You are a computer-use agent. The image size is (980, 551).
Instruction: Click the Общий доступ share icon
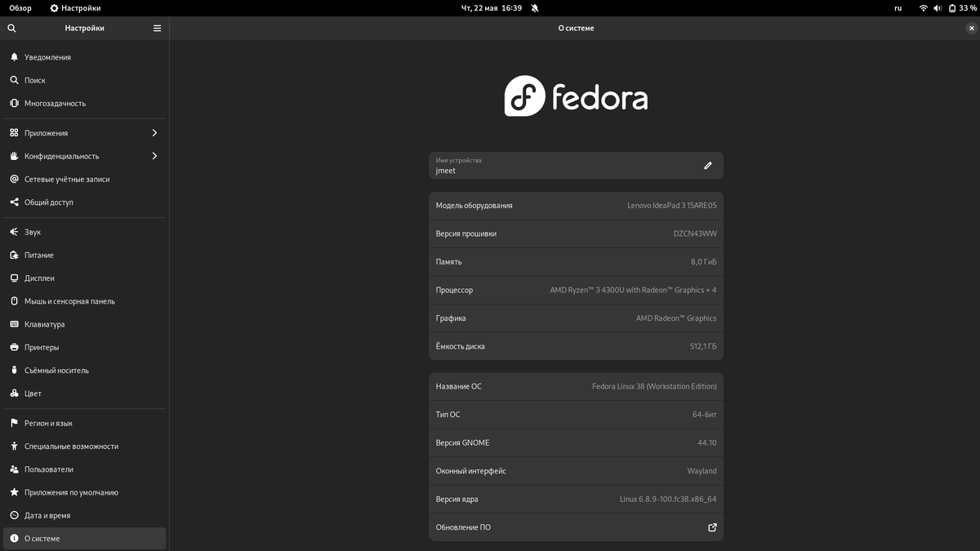[14, 202]
